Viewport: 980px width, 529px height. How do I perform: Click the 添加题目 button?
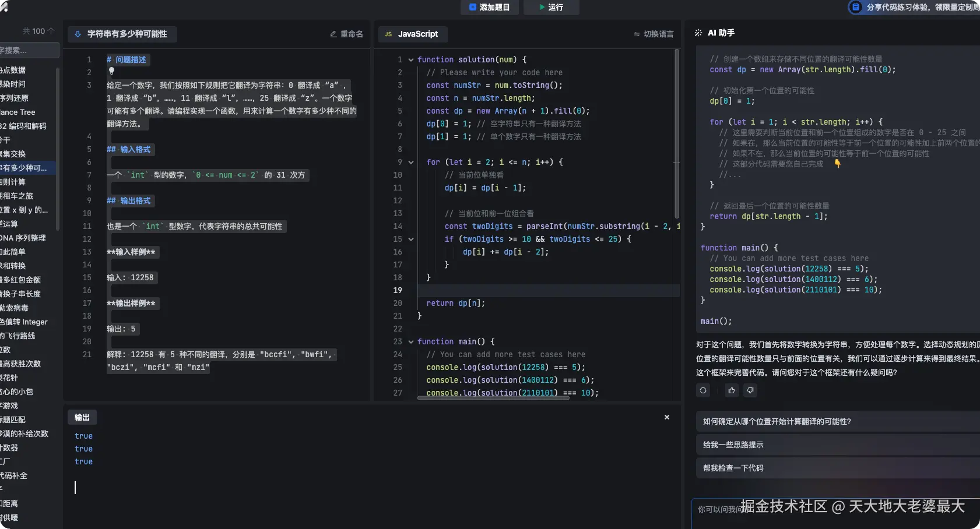pos(489,7)
